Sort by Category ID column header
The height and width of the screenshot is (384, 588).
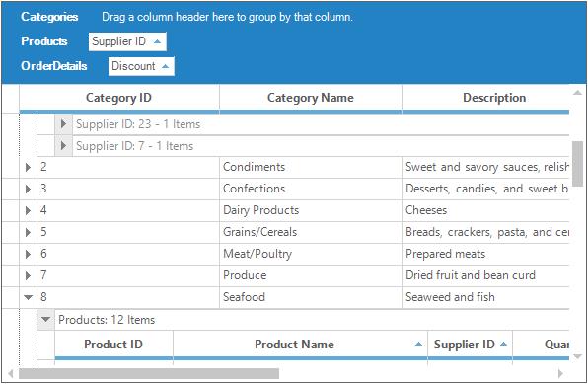(119, 98)
